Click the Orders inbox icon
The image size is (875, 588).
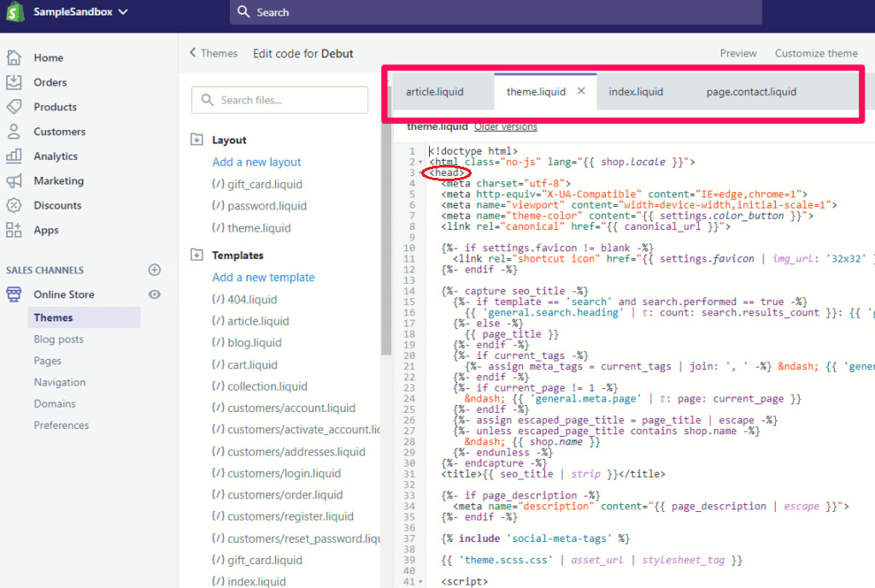point(14,82)
